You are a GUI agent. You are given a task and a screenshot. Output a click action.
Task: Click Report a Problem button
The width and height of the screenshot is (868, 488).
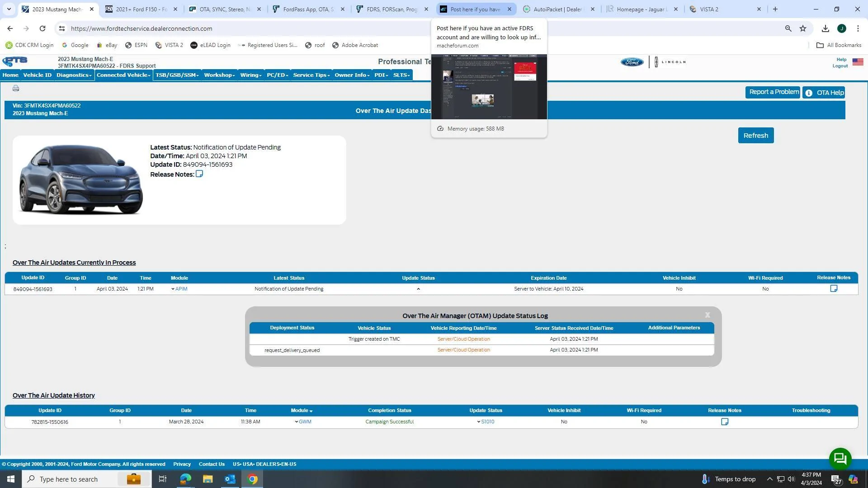773,92
